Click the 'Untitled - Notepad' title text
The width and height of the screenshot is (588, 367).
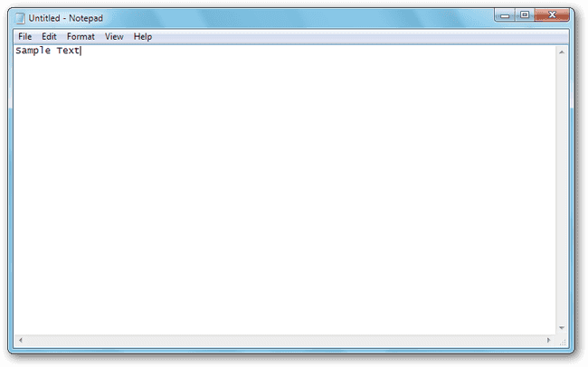(66, 18)
